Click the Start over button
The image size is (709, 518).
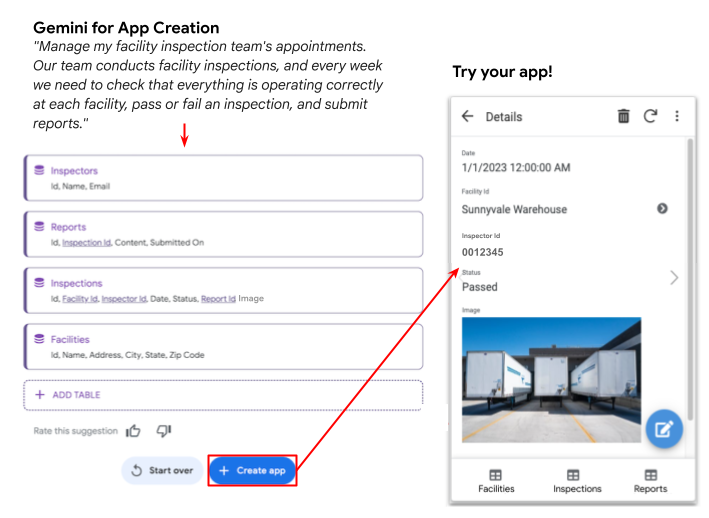[x=162, y=471]
